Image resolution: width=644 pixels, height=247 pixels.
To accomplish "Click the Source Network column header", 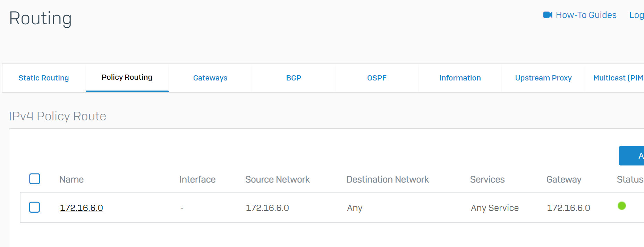I will [278, 179].
